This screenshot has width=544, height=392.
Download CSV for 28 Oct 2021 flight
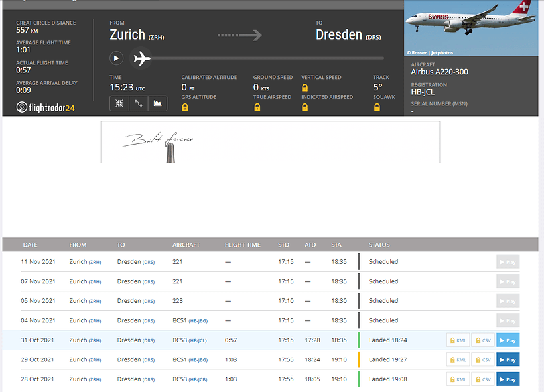483,379
